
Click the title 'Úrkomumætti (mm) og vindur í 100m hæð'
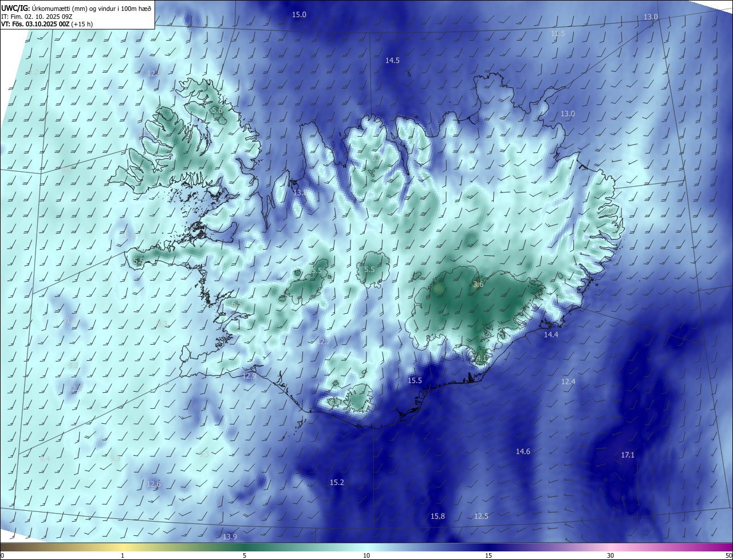(x=92, y=9)
